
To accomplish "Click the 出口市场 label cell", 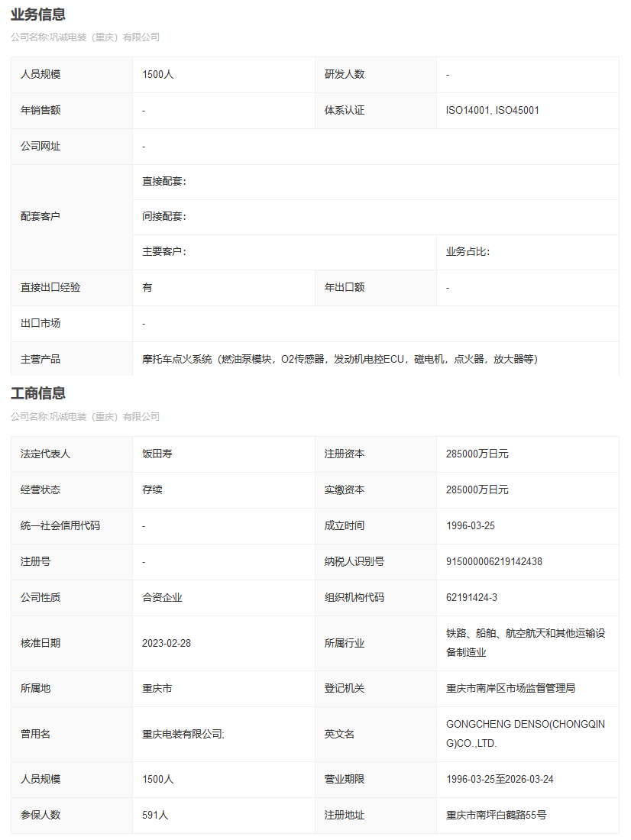I will tap(72, 324).
